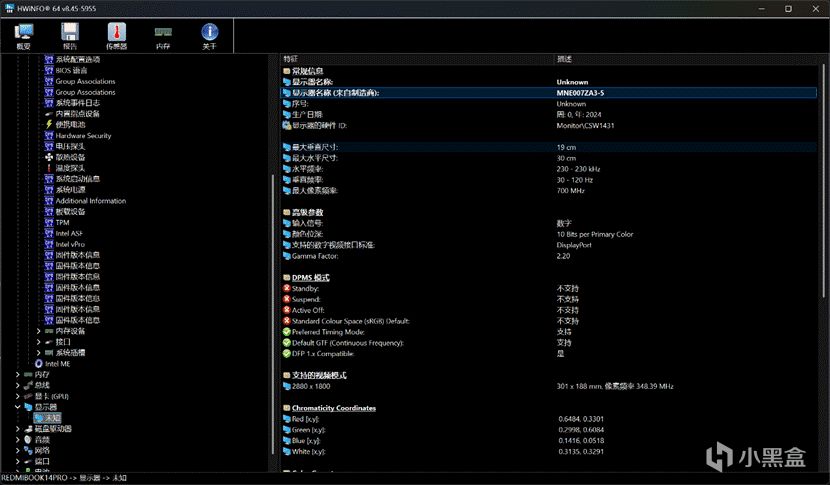This screenshot has height=485, width=830.
Task: Expand the 音频 node
Action: [17, 439]
